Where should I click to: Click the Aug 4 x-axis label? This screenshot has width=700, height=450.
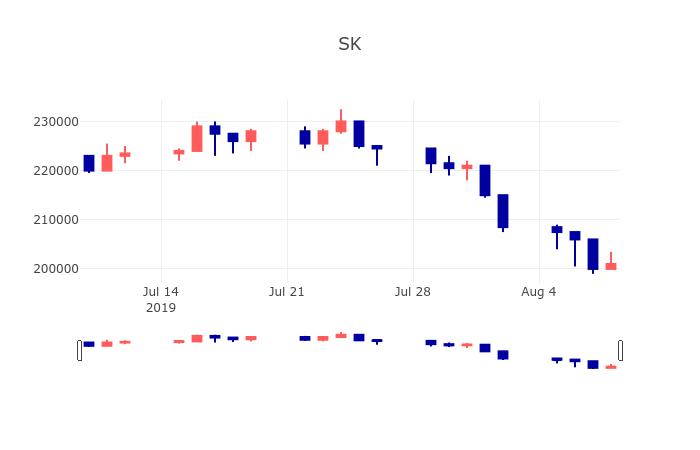pyautogui.click(x=539, y=292)
